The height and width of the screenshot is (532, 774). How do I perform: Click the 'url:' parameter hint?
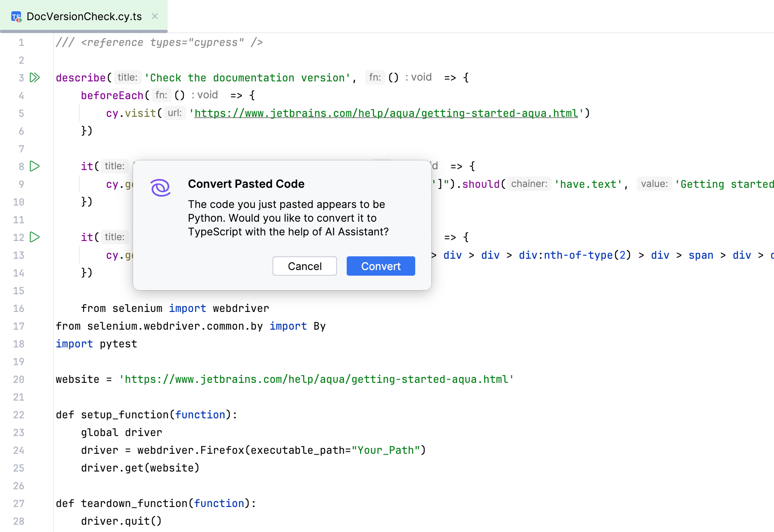(175, 113)
